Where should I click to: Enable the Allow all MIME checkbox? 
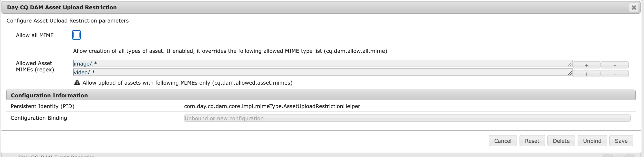click(x=76, y=35)
